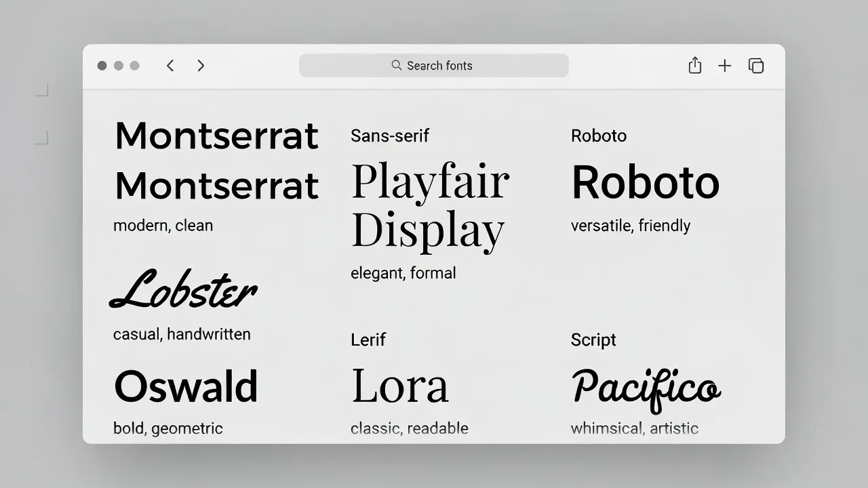The image size is (868, 488).
Task: Click the tab overview icon
Action: pyautogui.click(x=756, y=65)
